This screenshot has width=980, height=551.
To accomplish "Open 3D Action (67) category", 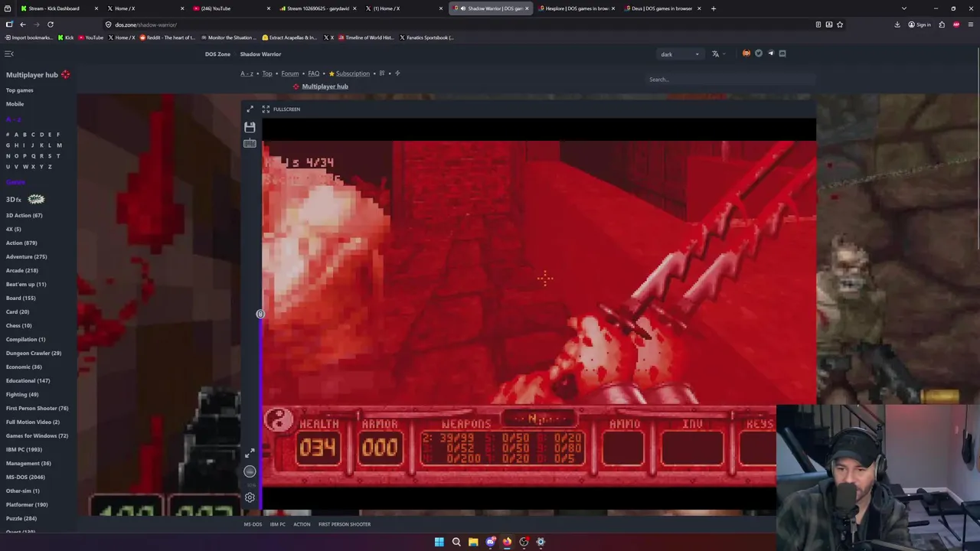I will tap(24, 215).
